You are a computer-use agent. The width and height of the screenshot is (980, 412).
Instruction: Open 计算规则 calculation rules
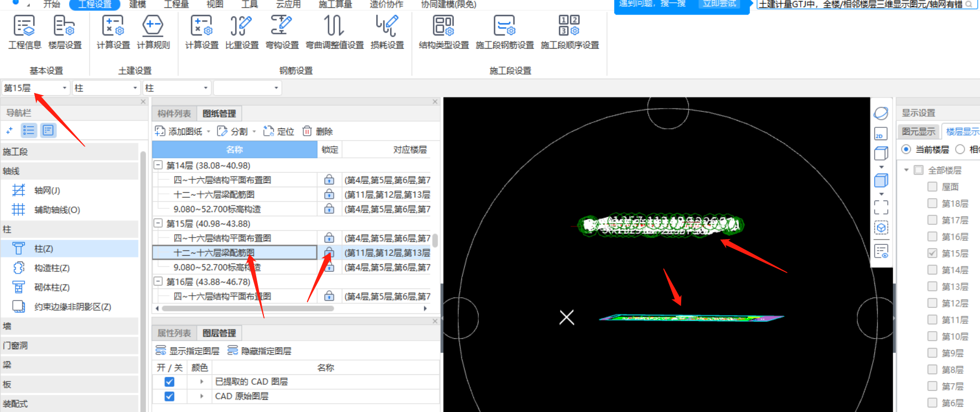pyautogui.click(x=153, y=32)
